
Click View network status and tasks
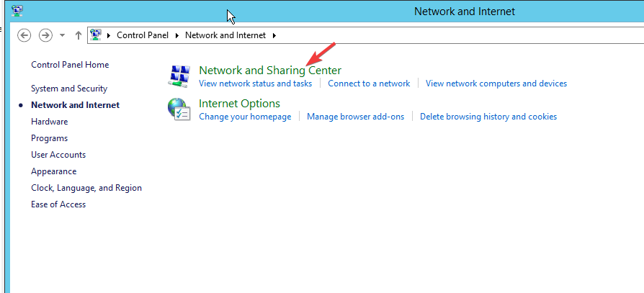pyautogui.click(x=256, y=84)
